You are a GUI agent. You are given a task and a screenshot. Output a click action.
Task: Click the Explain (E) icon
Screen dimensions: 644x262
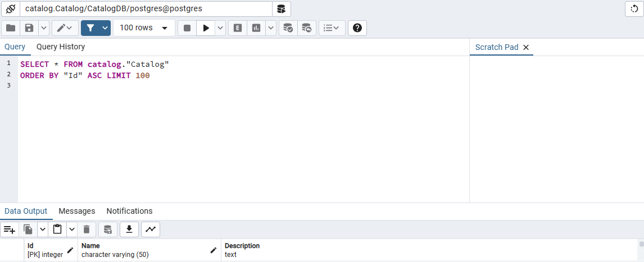click(237, 28)
